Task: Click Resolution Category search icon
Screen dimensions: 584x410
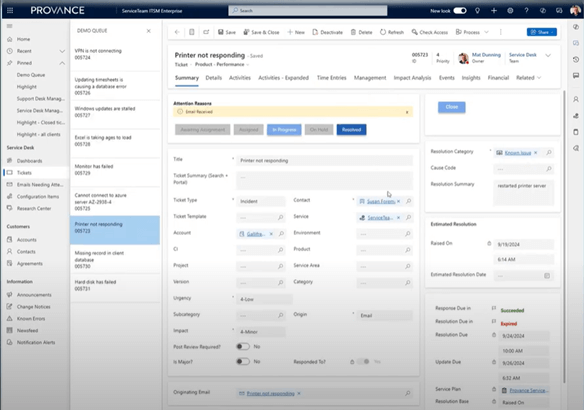Action: [549, 152]
